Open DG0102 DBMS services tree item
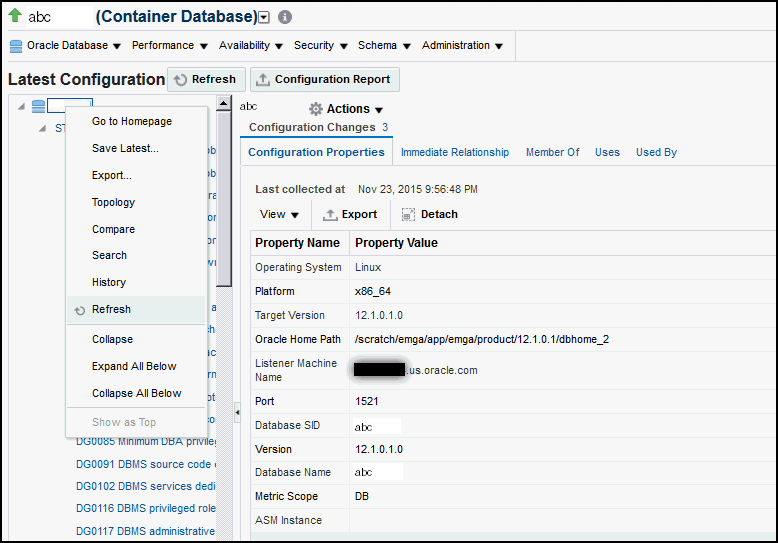 point(145,486)
